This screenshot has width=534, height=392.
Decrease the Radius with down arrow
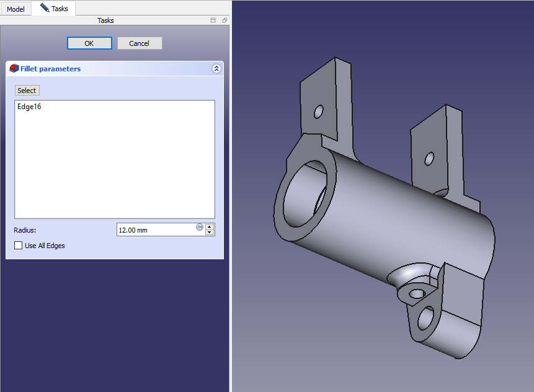[x=210, y=233]
